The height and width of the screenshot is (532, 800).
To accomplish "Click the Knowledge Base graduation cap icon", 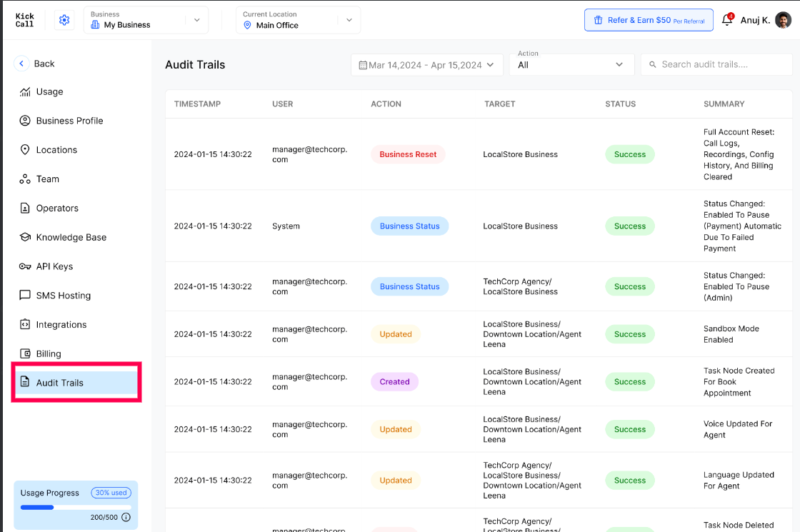I will click(25, 237).
